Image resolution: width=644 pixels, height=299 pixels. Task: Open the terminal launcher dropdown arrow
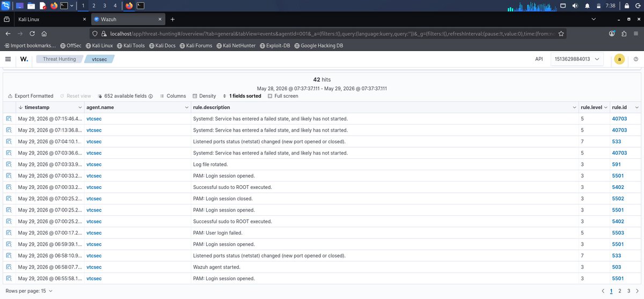(x=72, y=6)
